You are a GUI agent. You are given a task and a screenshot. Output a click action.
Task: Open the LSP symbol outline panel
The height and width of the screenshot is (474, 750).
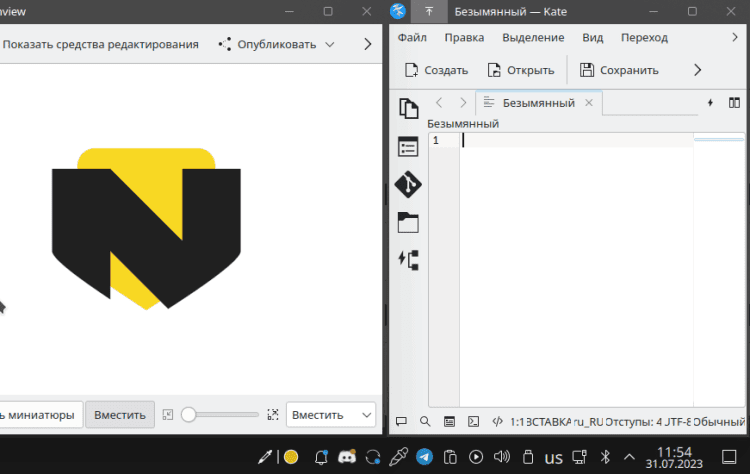(x=408, y=260)
